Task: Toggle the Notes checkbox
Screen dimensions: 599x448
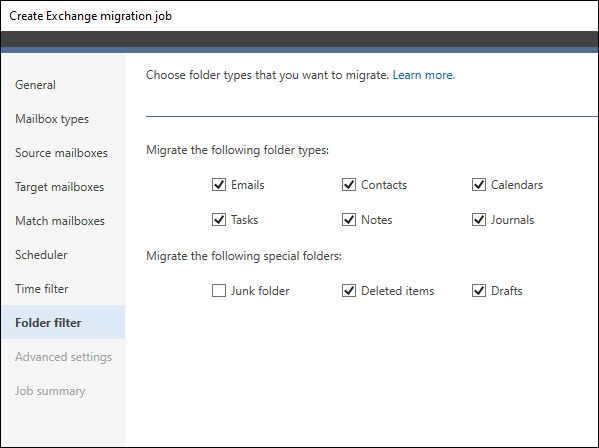Action: (349, 220)
